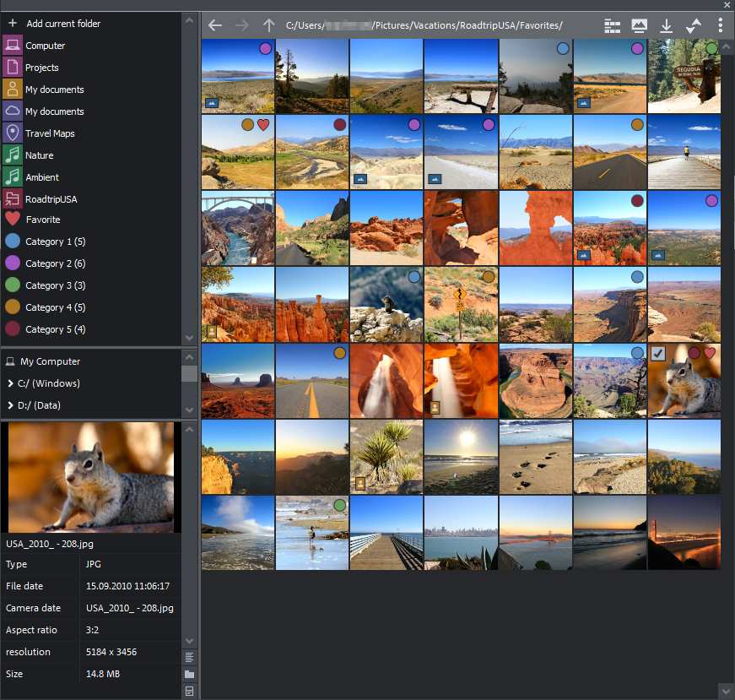Click the Aspect ratio value 3:2

(x=92, y=630)
